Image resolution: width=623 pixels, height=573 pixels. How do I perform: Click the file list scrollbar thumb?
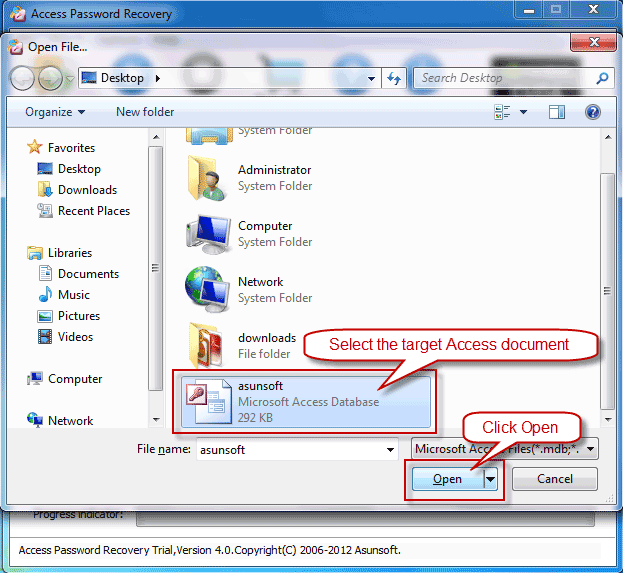click(608, 291)
